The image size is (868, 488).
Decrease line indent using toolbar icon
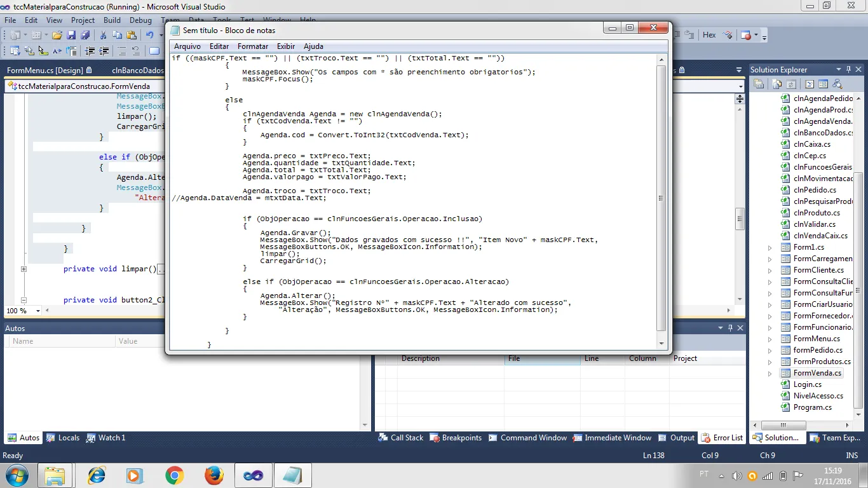click(x=90, y=51)
